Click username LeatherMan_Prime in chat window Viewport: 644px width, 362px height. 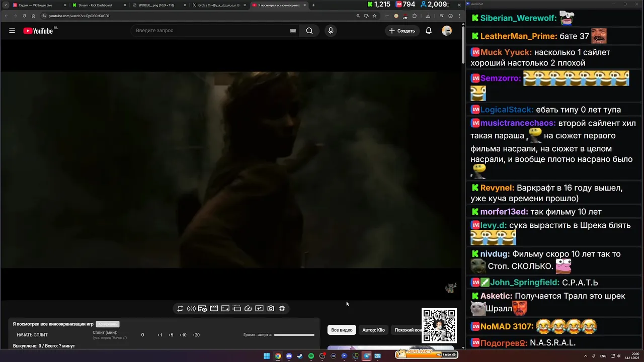click(x=519, y=36)
